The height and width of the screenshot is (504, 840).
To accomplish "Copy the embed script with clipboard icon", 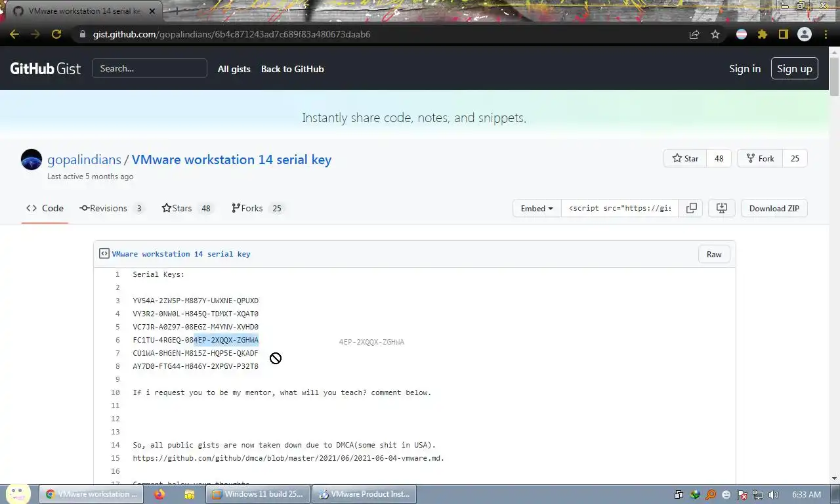I will point(692,208).
